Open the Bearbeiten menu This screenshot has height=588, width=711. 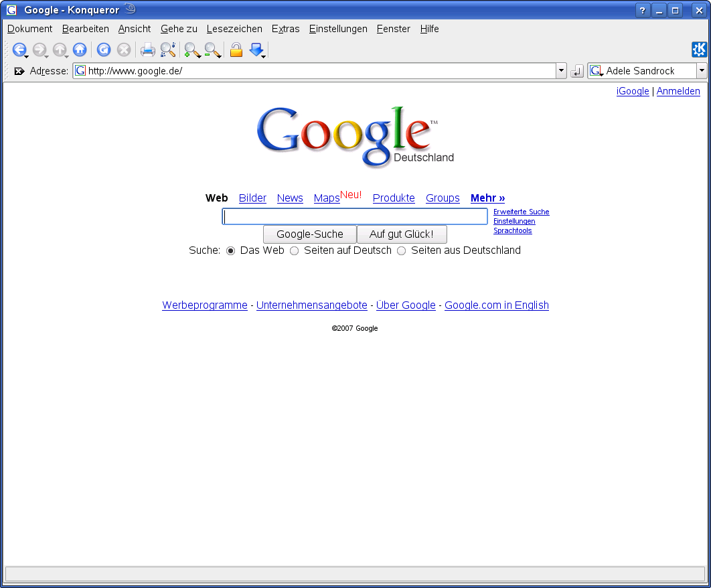pyautogui.click(x=85, y=29)
